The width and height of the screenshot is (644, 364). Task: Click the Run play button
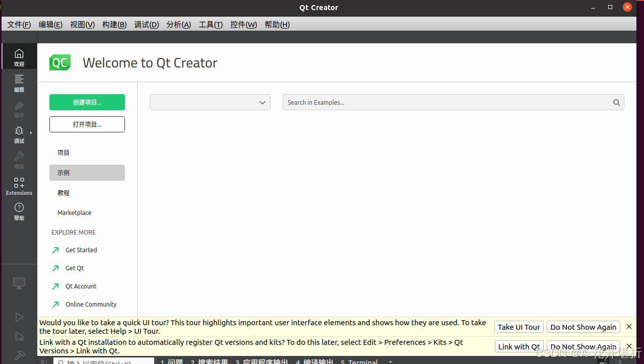pyautogui.click(x=19, y=317)
